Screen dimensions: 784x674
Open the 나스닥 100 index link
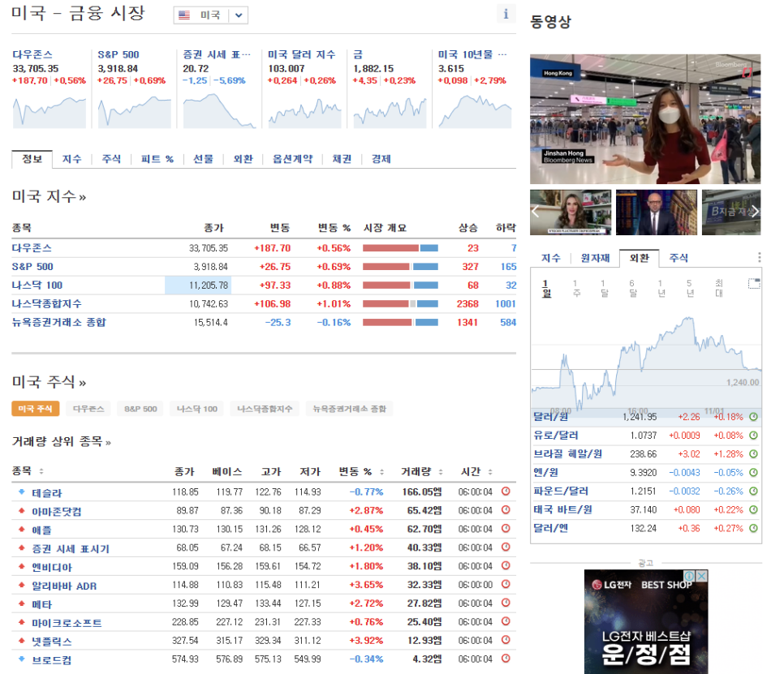click(x=37, y=285)
